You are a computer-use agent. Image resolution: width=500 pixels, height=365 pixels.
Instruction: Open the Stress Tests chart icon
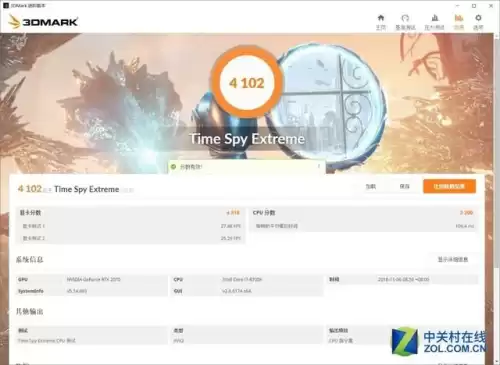(435, 18)
